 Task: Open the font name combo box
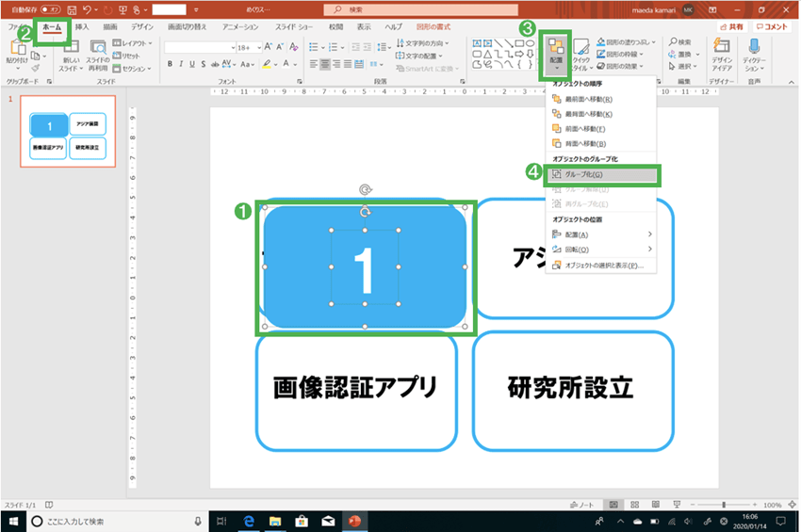pyautogui.click(x=200, y=47)
